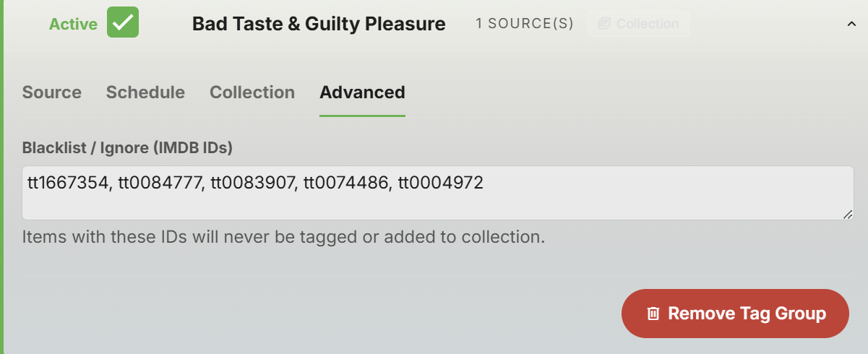The image size is (868, 354).
Task: Click the collection icon in the header badge
Action: [604, 24]
